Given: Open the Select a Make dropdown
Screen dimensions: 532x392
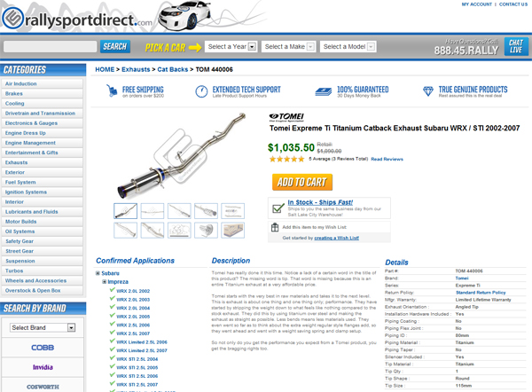Looking at the screenshot, I should 289,46.
